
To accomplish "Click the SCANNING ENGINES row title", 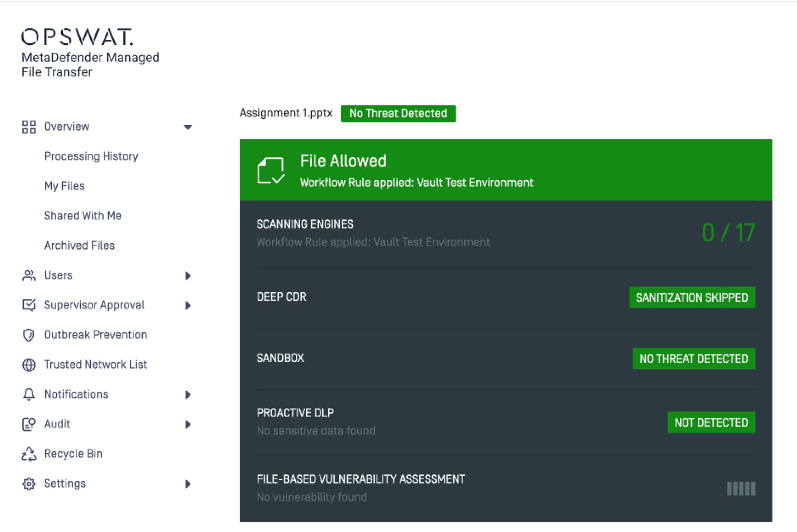I will point(305,224).
